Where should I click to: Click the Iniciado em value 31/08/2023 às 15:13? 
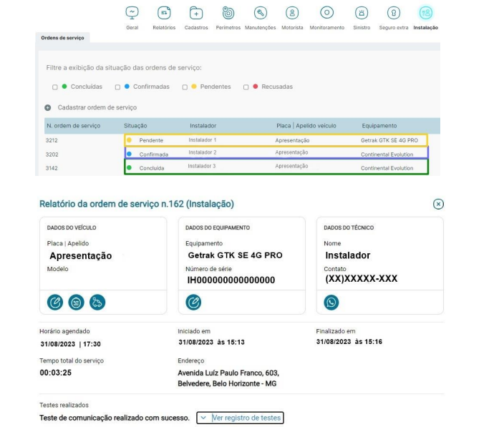click(211, 342)
